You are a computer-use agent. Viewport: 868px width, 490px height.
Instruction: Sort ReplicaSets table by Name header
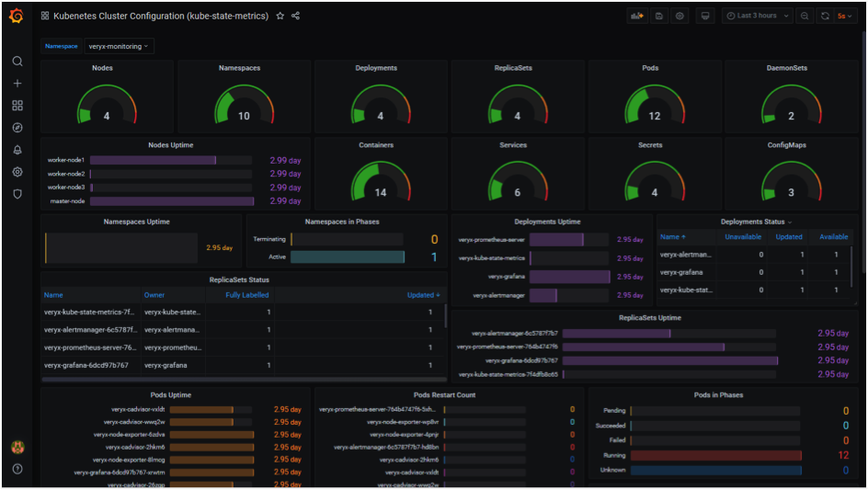(53, 295)
